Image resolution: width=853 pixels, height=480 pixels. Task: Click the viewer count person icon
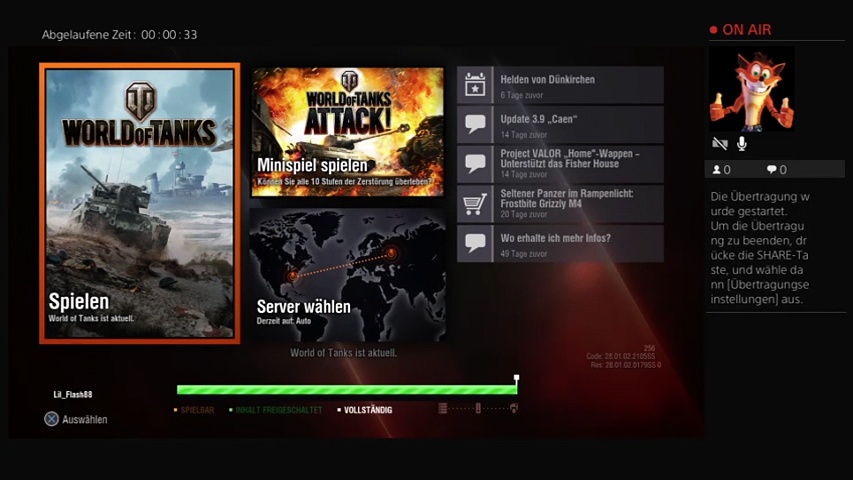[716, 170]
